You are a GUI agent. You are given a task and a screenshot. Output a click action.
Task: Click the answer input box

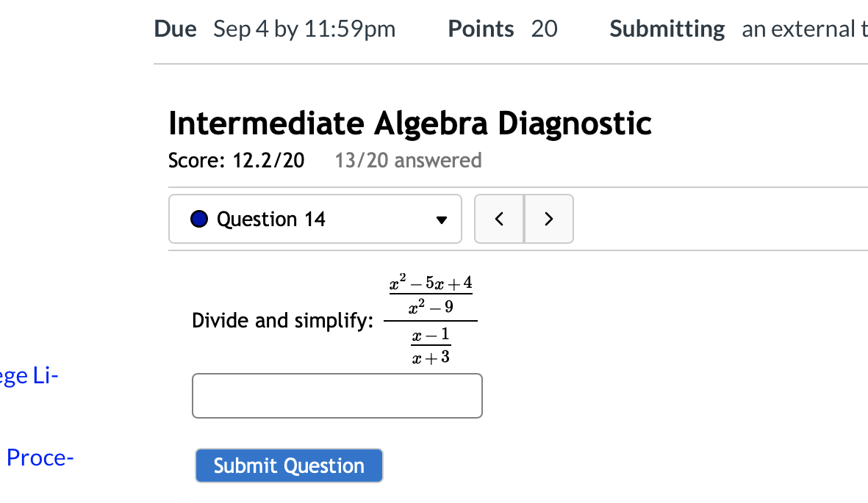pos(337,396)
